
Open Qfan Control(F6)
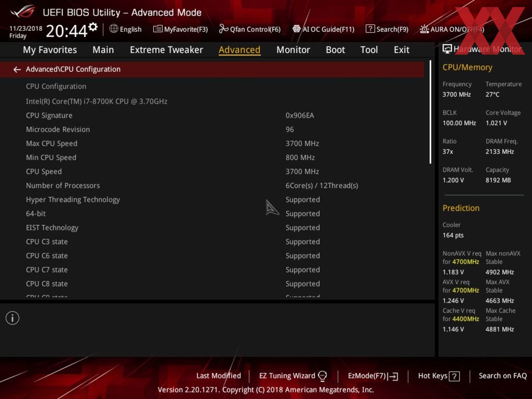click(250, 29)
